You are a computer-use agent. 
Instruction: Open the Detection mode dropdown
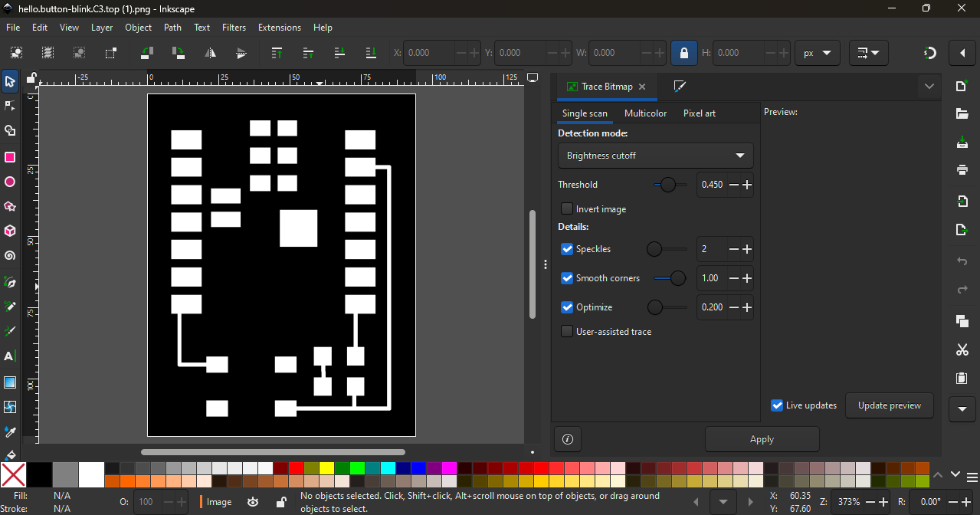655,156
